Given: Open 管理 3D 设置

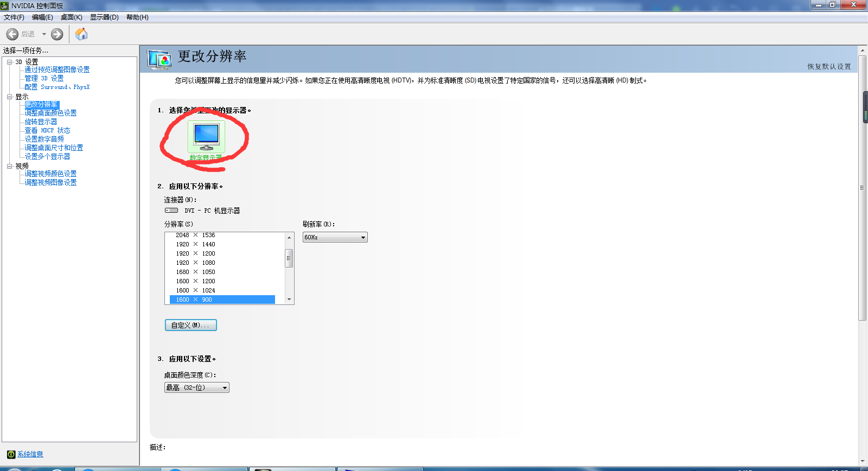Looking at the screenshot, I should tap(44, 78).
